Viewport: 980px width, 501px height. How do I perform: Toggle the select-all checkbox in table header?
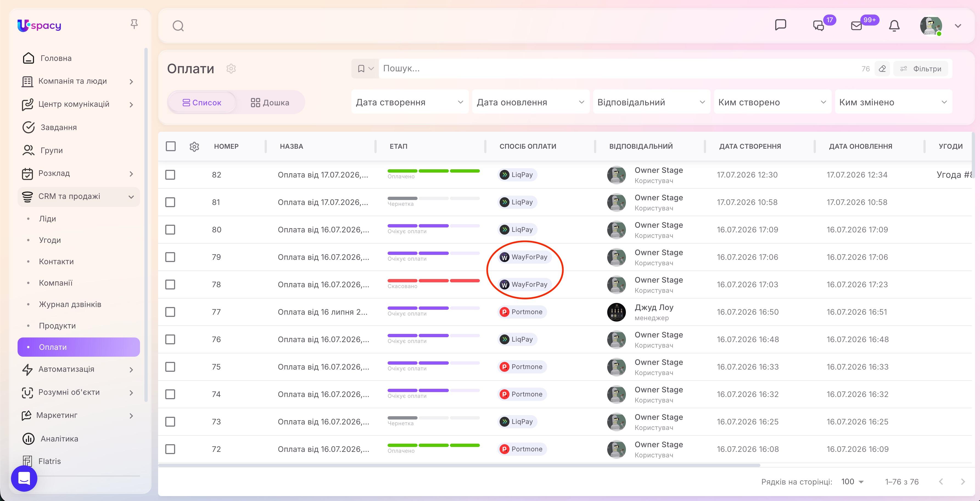(x=170, y=146)
